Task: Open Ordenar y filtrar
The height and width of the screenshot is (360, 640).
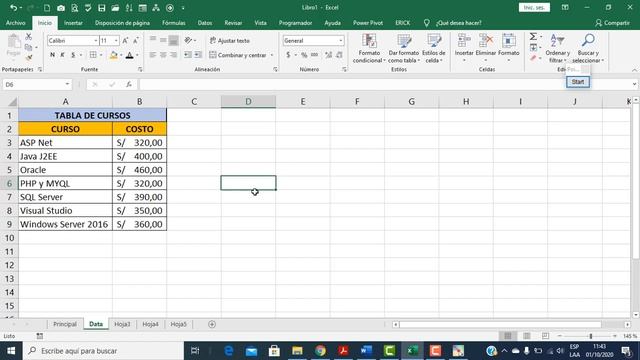Action: tap(558, 48)
